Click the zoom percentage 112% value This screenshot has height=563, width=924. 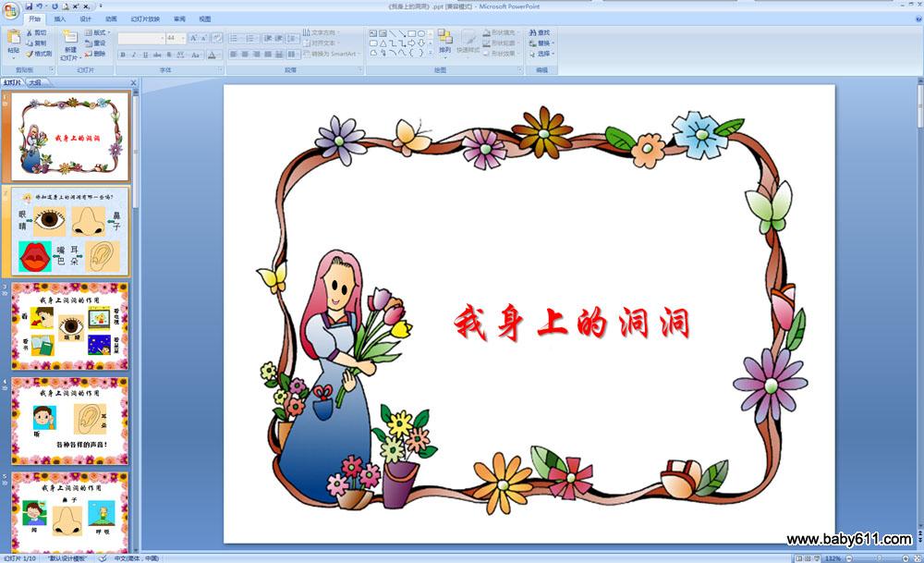[833, 558]
